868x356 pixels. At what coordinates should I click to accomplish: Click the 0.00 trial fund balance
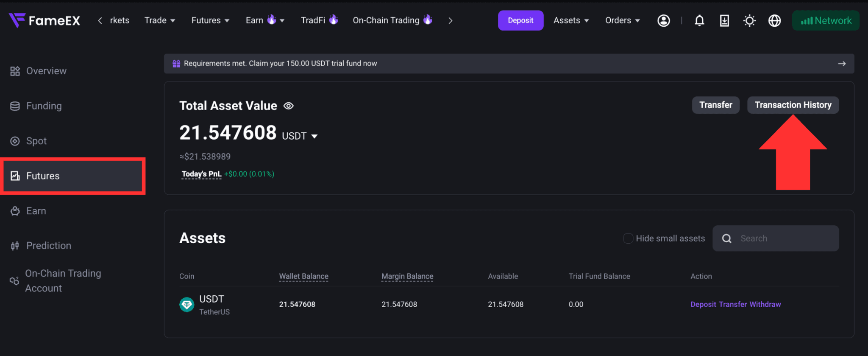(x=576, y=305)
